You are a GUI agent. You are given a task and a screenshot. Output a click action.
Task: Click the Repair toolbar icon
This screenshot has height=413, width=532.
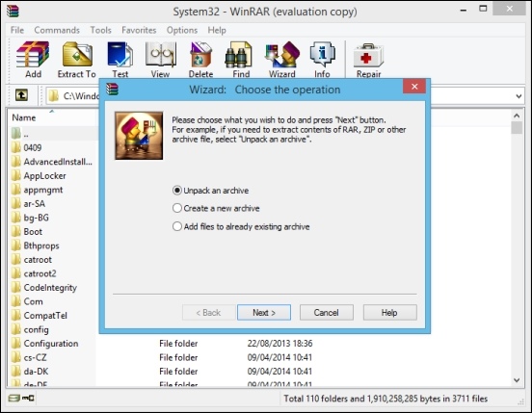(368, 60)
